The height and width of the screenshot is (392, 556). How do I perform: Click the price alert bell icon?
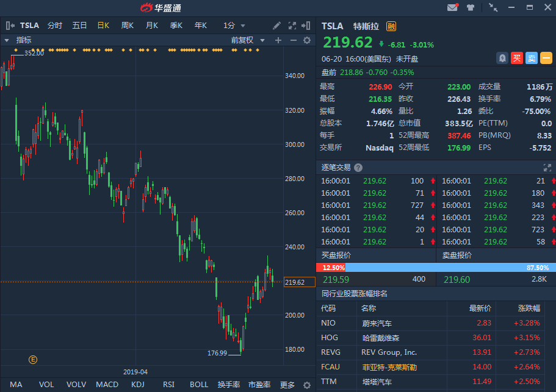click(502, 58)
